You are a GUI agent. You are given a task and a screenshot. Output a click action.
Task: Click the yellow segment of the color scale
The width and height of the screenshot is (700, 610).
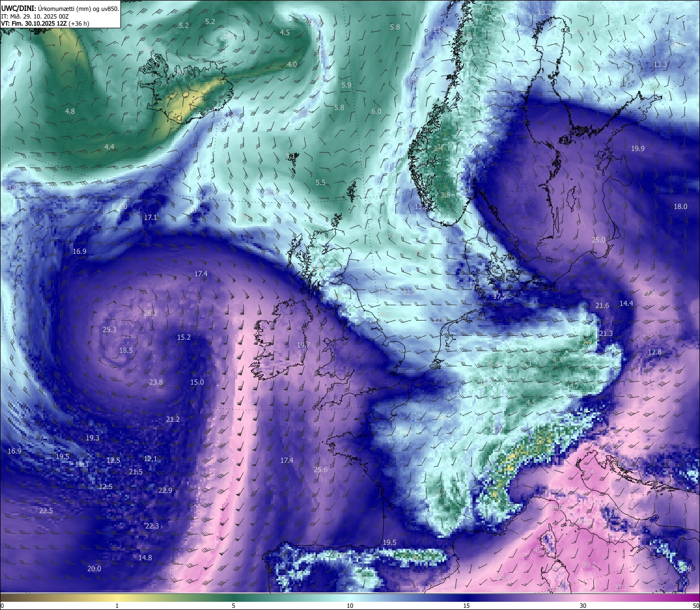(x=117, y=597)
